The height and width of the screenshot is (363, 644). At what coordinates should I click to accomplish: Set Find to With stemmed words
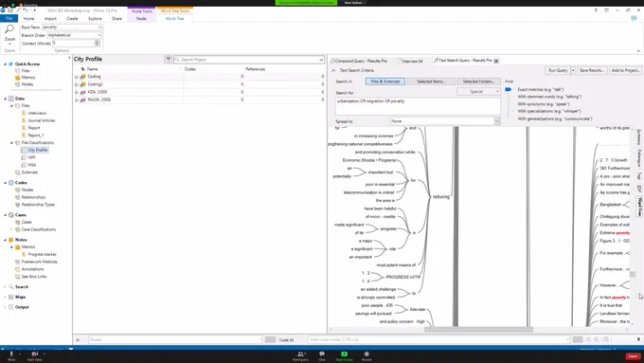[549, 97]
